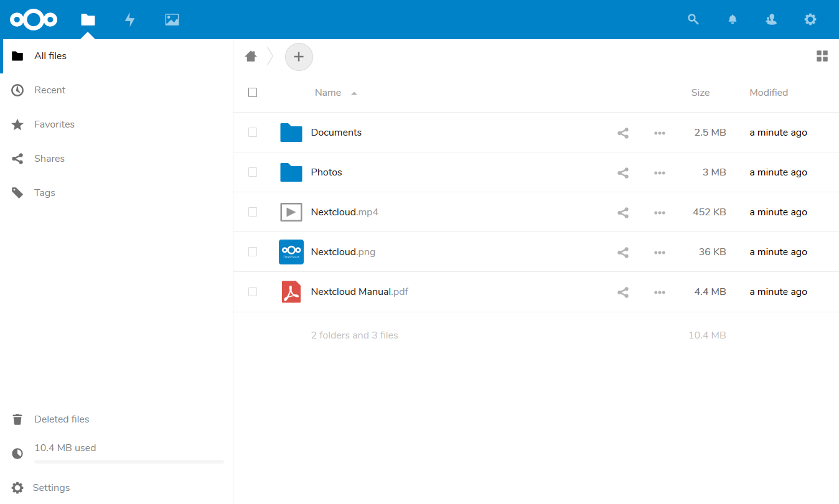The height and width of the screenshot is (504, 839).
Task: Open the Photos folder name
Action: coord(327,172)
